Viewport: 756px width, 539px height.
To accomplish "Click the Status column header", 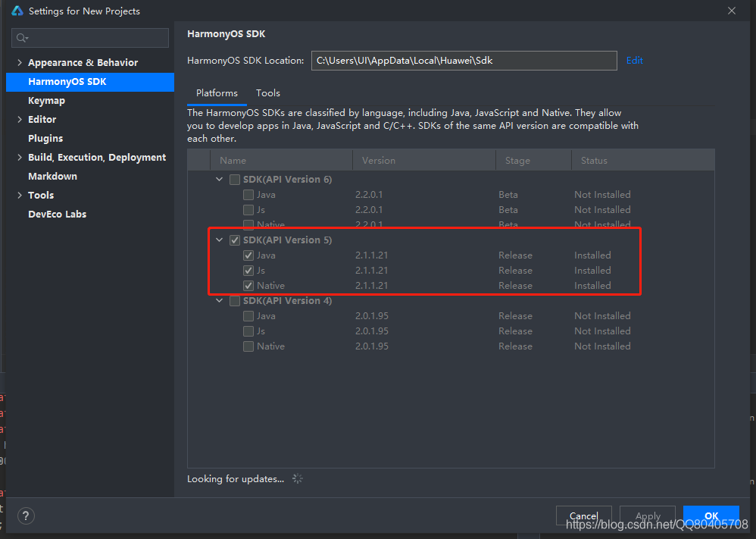I will [x=643, y=160].
